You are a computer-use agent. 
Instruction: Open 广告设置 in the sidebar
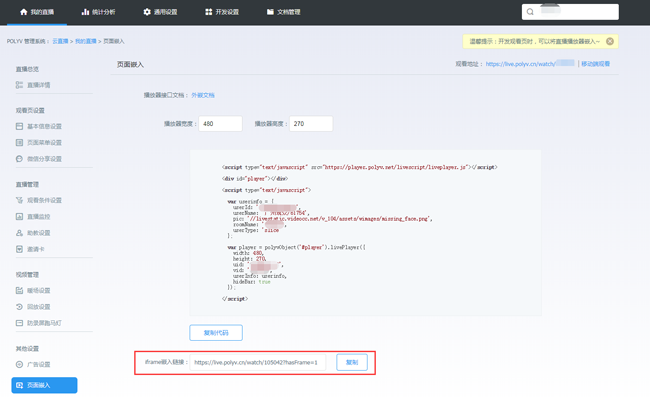coord(33,364)
